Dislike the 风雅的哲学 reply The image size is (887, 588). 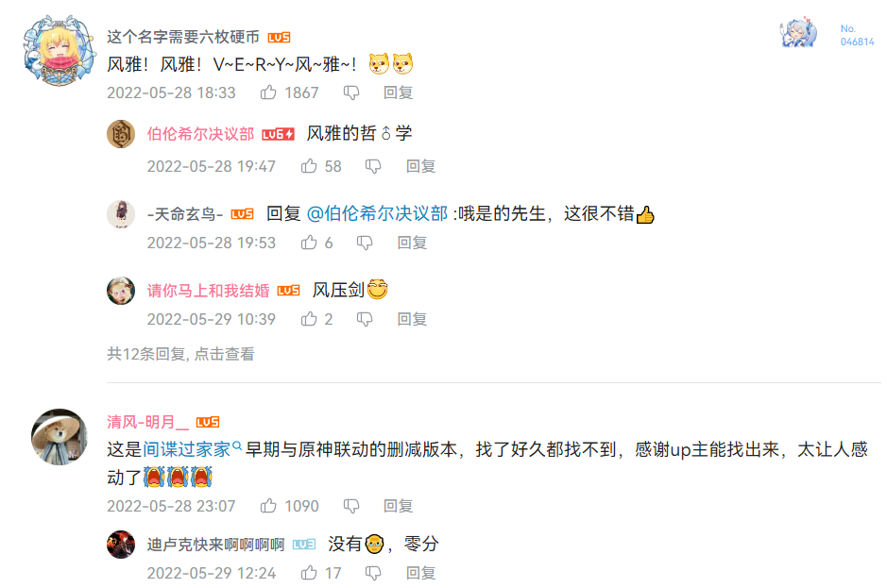coord(373,166)
